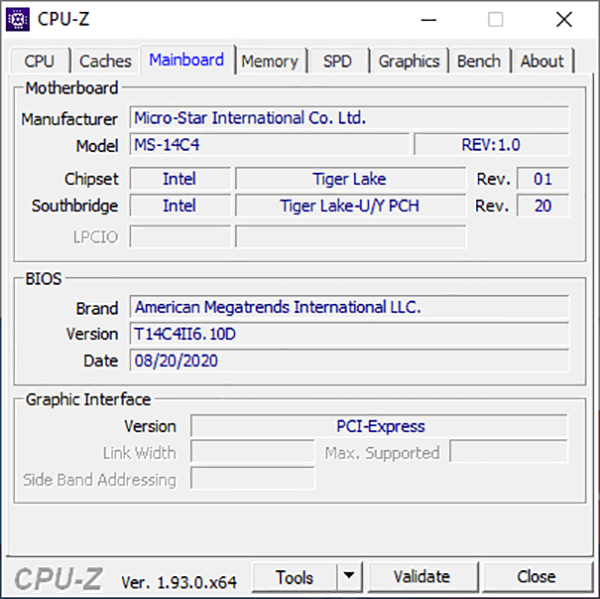The image size is (600, 599).
Task: Click the empty Max. Supported field
Action: (509, 452)
